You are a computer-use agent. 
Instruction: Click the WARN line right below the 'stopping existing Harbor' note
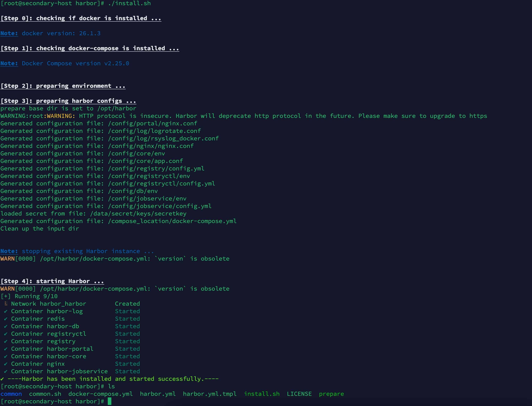pyautogui.click(x=115, y=259)
